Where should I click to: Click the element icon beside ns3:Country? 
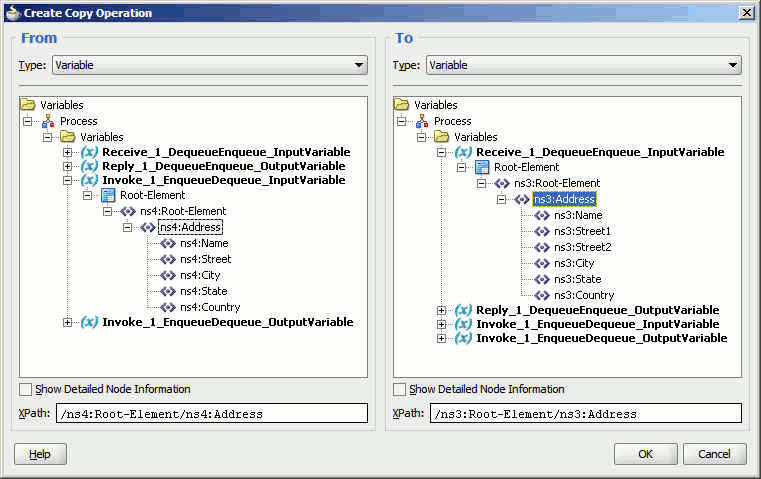click(542, 296)
